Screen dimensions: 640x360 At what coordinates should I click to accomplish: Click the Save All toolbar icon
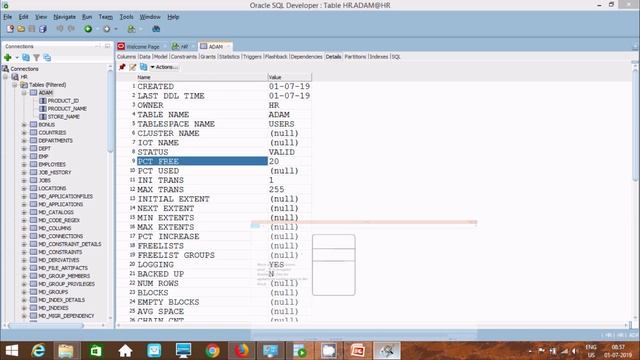(42, 29)
